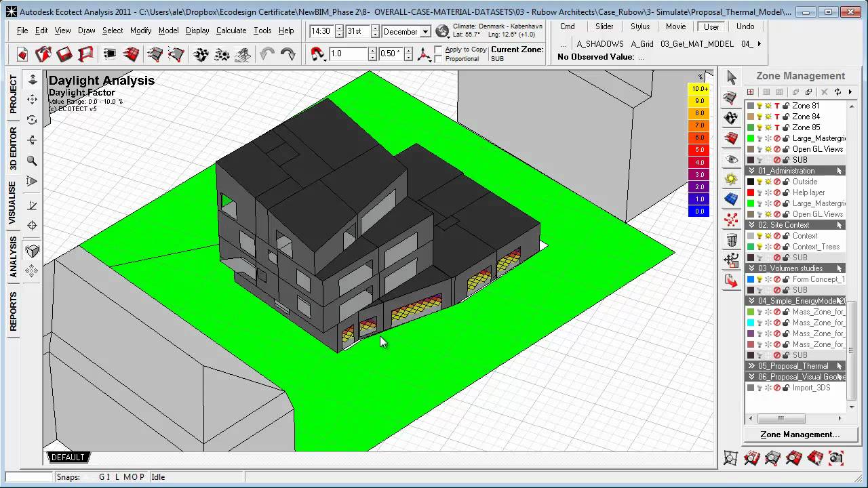The image size is (868, 488).
Task: Click the arrow after 04_ script tab
Action: [x=759, y=44]
